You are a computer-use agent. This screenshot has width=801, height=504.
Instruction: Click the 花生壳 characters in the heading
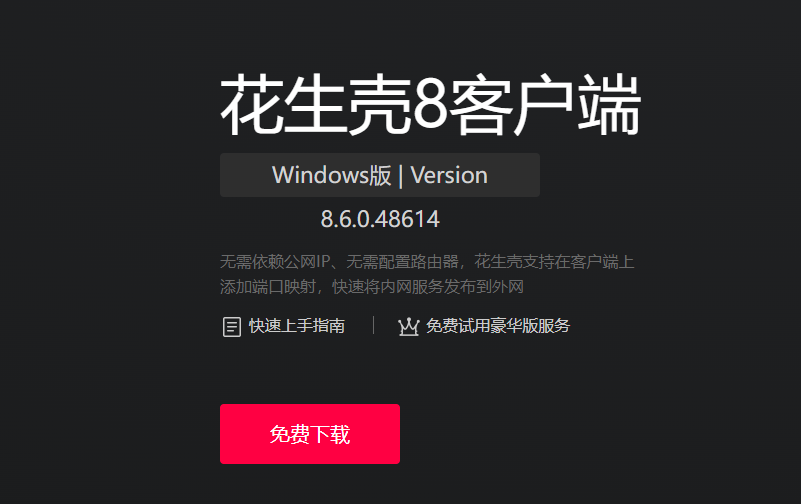pyautogui.click(x=316, y=104)
